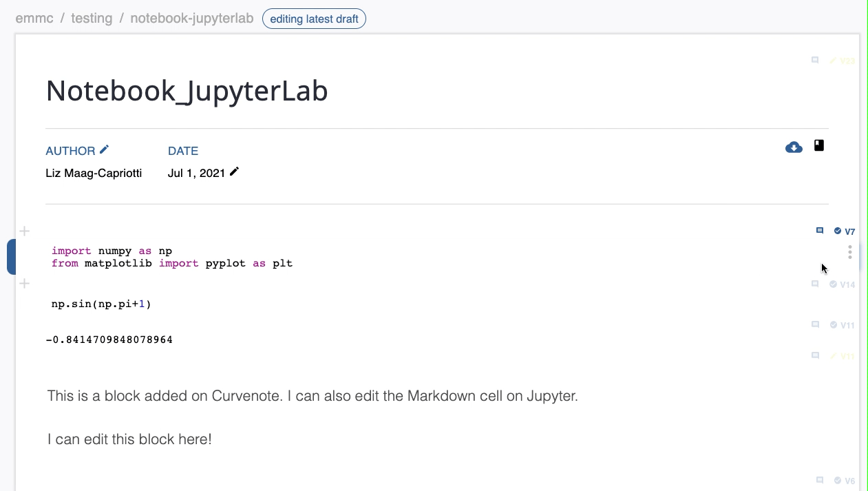This screenshot has height=491, width=868.
Task: Edit the date with its pencil icon
Action: (234, 171)
